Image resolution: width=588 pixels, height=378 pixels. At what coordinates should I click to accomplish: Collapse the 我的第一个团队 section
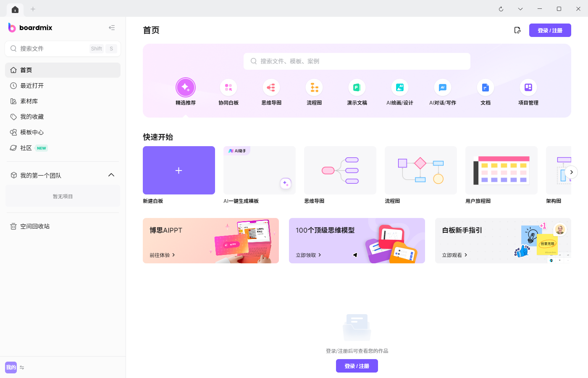coord(111,175)
